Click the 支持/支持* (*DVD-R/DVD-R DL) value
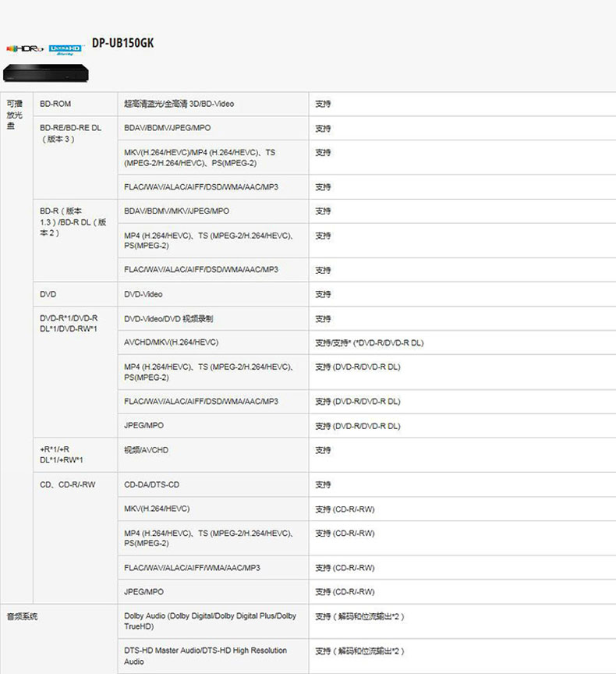This screenshot has height=674, width=616. 369,343
